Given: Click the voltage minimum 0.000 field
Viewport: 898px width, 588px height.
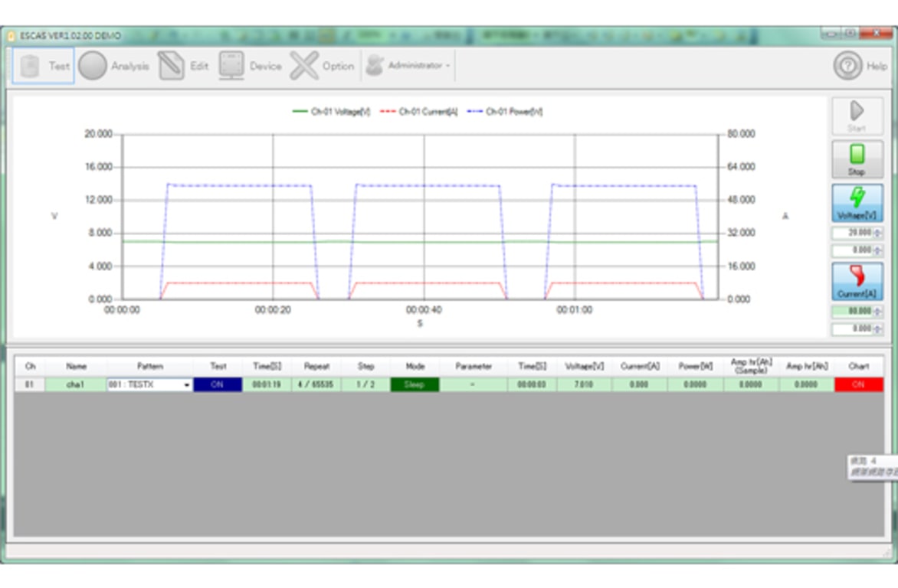Looking at the screenshot, I should 852,250.
